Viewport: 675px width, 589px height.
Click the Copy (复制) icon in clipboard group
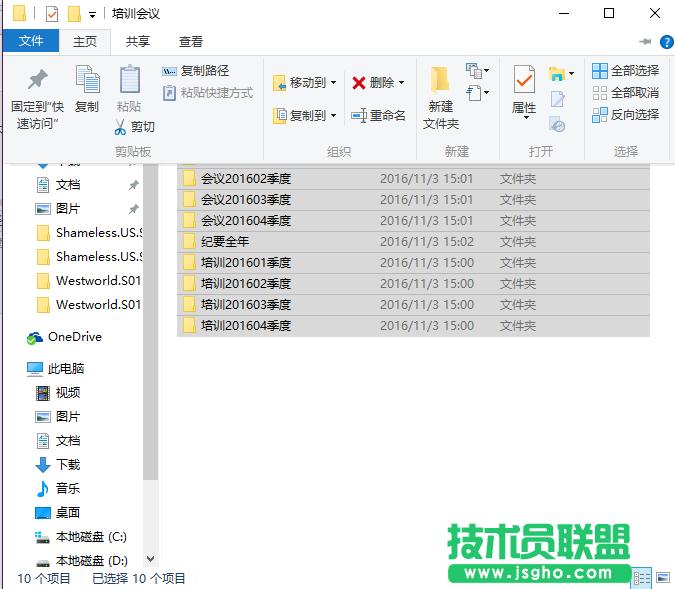pyautogui.click(x=87, y=82)
